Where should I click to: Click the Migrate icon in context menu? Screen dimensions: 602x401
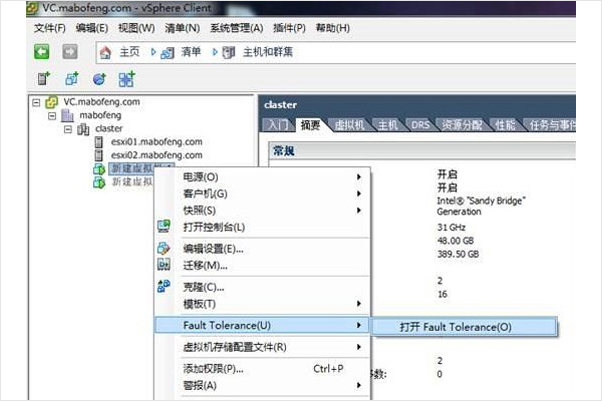point(164,265)
